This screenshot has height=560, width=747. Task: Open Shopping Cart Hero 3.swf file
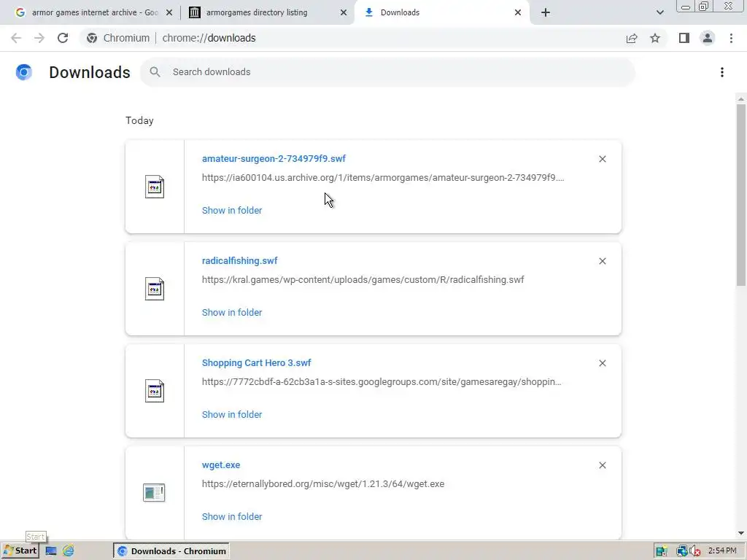pyautogui.click(x=256, y=363)
